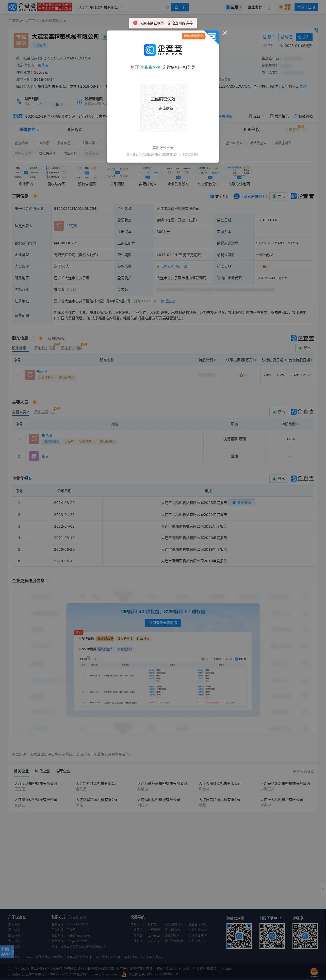
Task: Dismiss the network error toast icon
Action: point(135,23)
